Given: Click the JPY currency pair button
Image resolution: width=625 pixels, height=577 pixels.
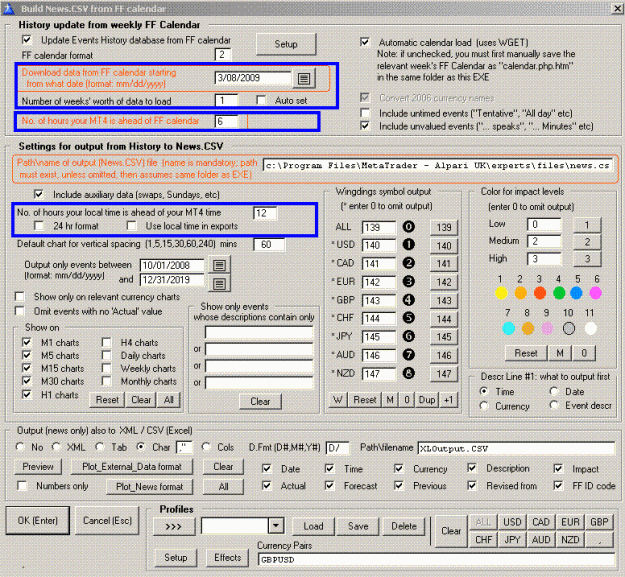Looking at the screenshot, I should [512, 540].
